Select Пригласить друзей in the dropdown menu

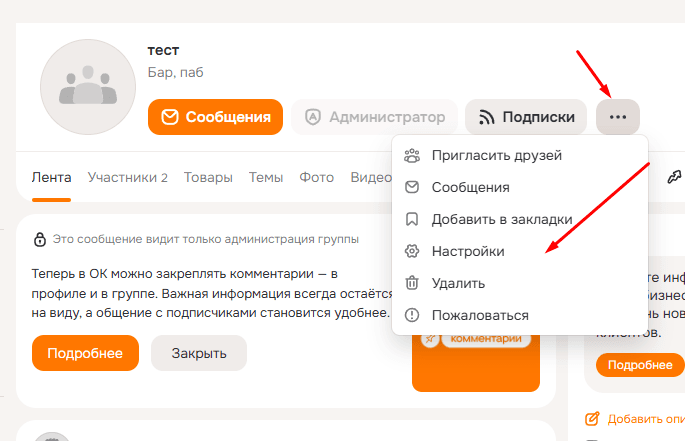click(x=520, y=156)
